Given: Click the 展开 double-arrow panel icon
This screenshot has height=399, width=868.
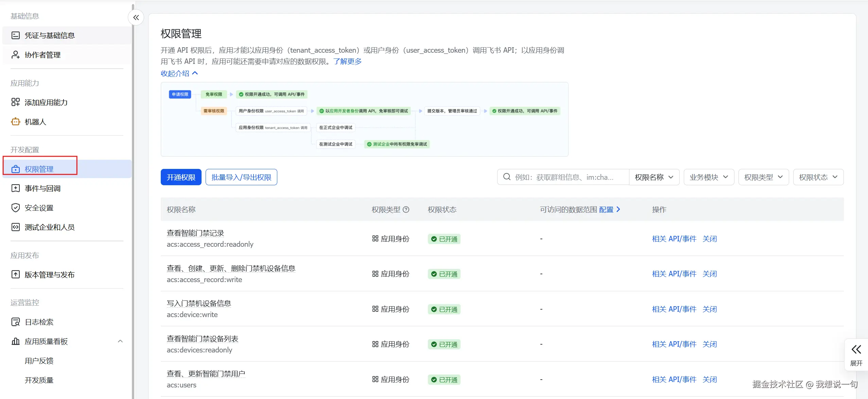Looking at the screenshot, I should [x=856, y=350].
